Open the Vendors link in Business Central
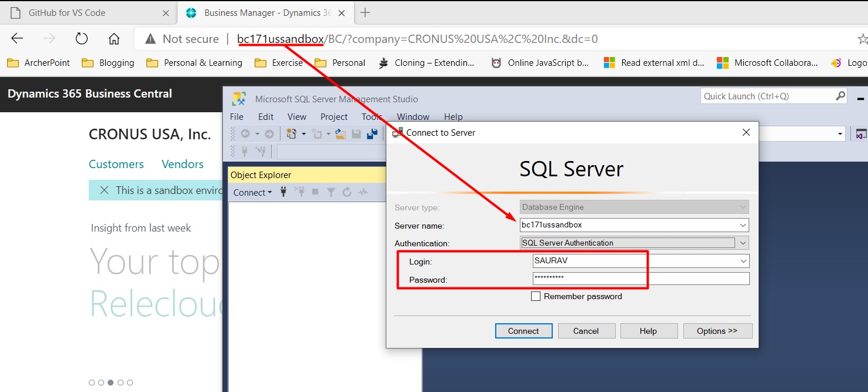The image size is (868, 392). (x=182, y=164)
